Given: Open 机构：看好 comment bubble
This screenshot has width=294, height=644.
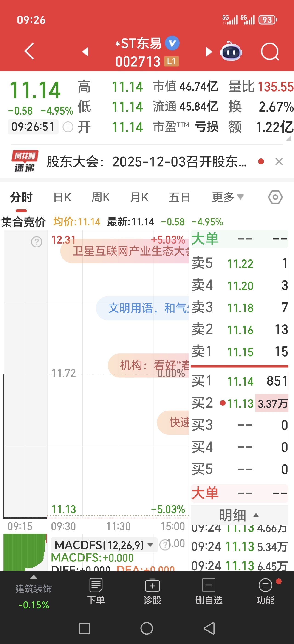Looking at the screenshot, I should pyautogui.click(x=149, y=365).
